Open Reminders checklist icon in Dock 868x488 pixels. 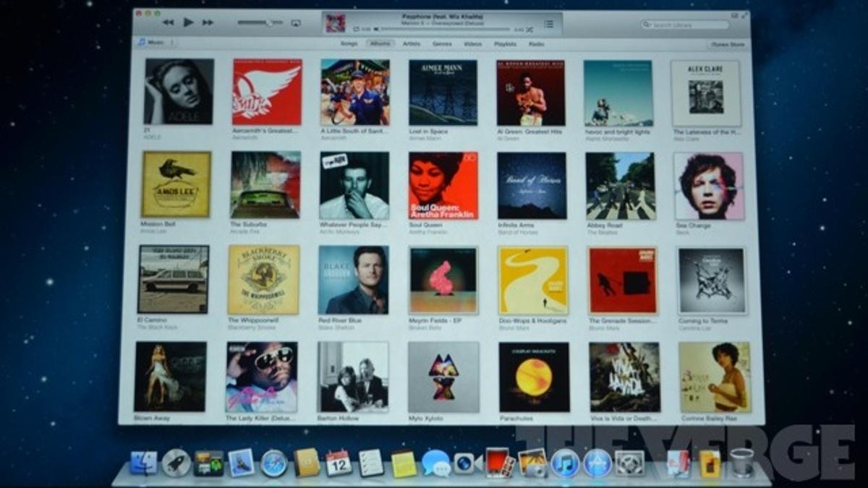pyautogui.click(x=371, y=463)
